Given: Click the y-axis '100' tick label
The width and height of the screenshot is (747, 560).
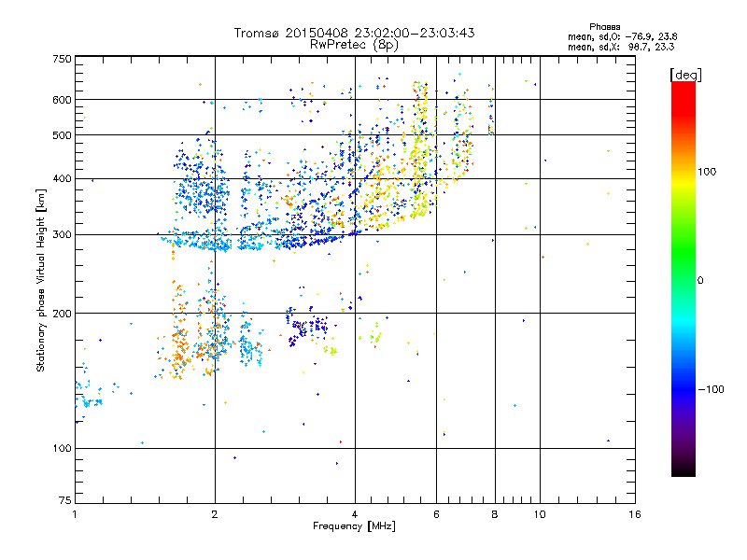Looking at the screenshot, I should (63, 448).
